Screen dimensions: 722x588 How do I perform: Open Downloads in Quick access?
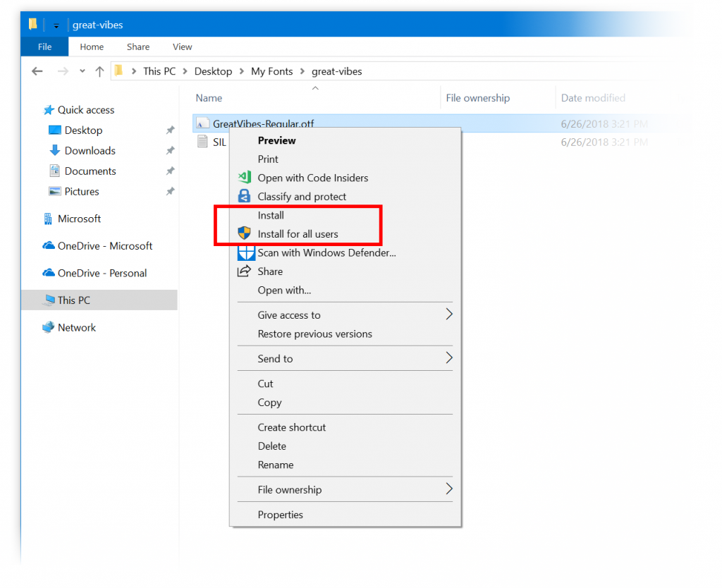90,151
